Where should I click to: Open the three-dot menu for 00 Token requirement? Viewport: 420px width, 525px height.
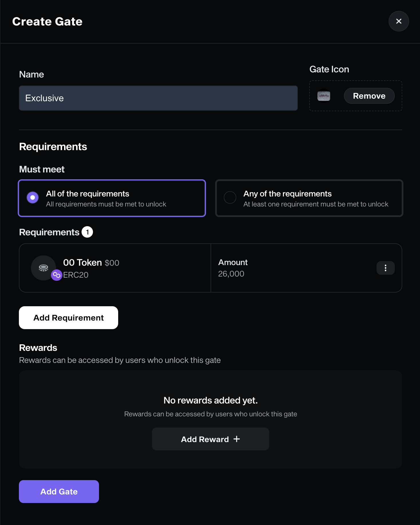[385, 268]
